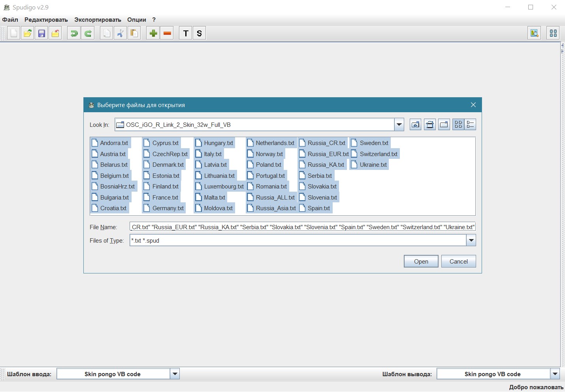Create a new folder in dialog

[444, 124]
